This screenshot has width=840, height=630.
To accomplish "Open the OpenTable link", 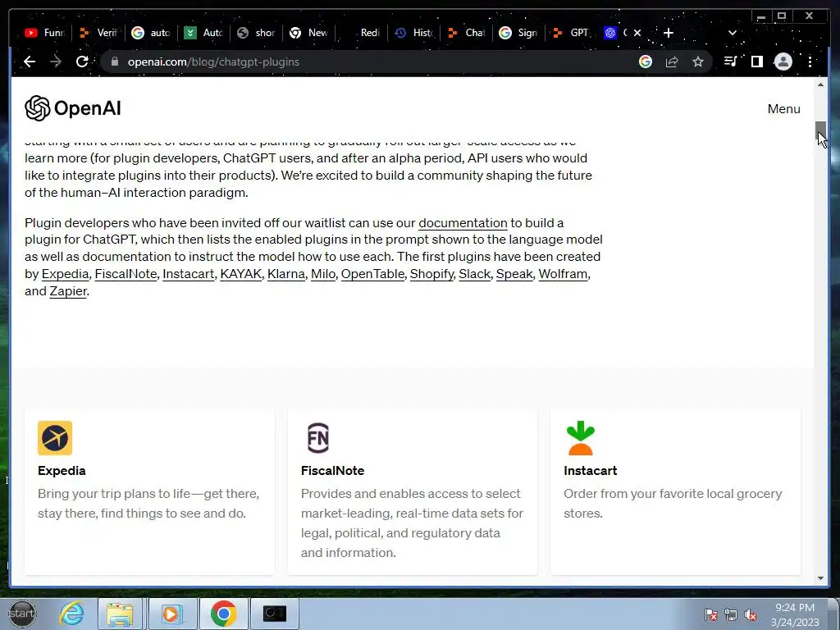I will [373, 274].
